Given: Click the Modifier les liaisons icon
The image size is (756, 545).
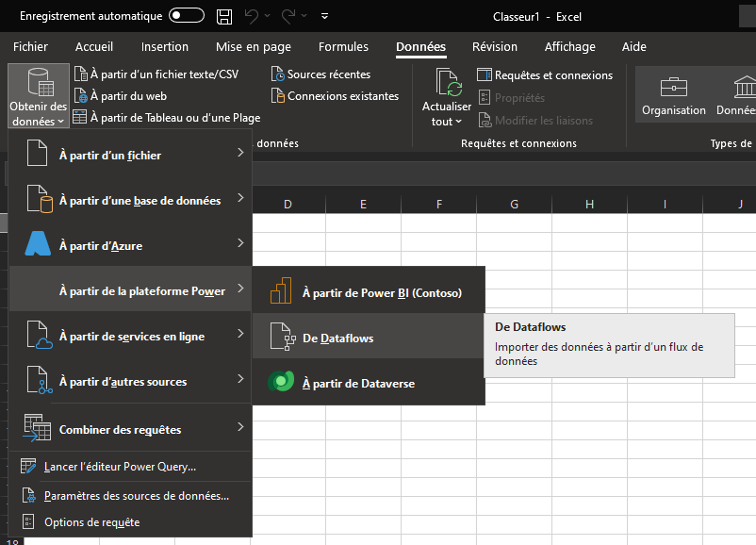Looking at the screenshot, I should click(x=485, y=120).
